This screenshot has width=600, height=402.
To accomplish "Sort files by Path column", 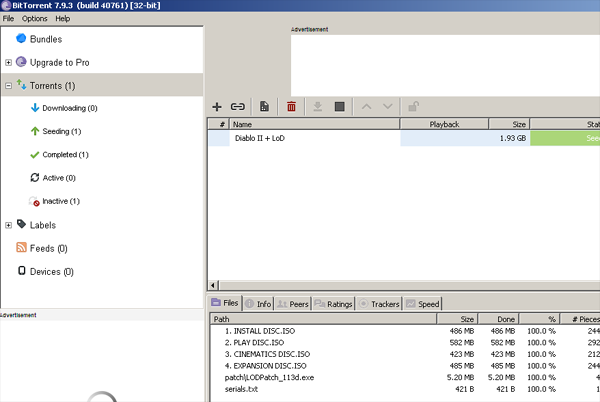I will click(x=323, y=319).
